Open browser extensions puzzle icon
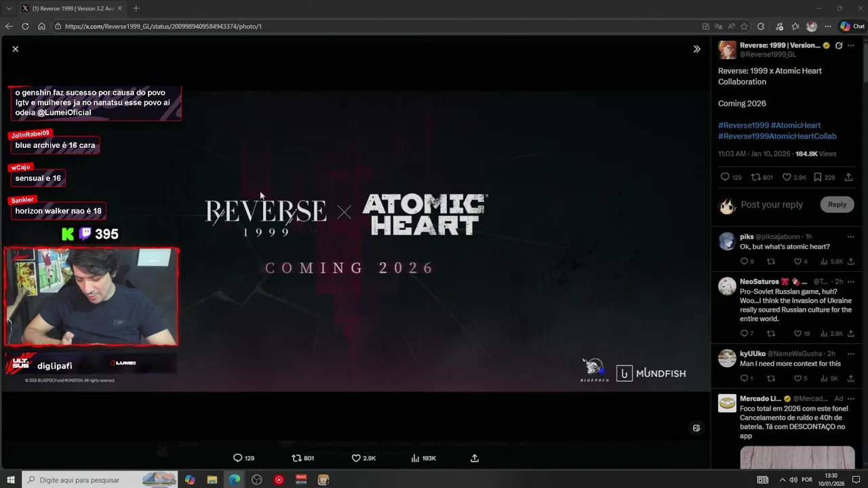Viewport: 868px width, 488px height. click(x=761, y=26)
